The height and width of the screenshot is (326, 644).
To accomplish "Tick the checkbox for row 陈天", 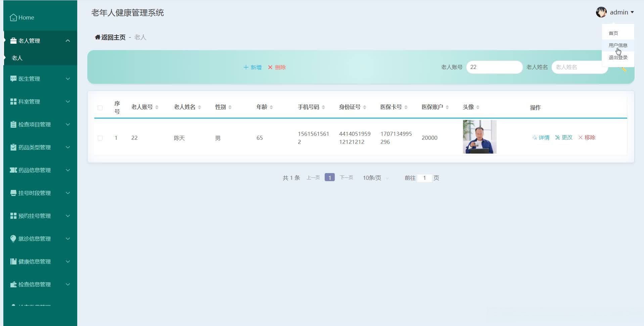I will coord(100,138).
